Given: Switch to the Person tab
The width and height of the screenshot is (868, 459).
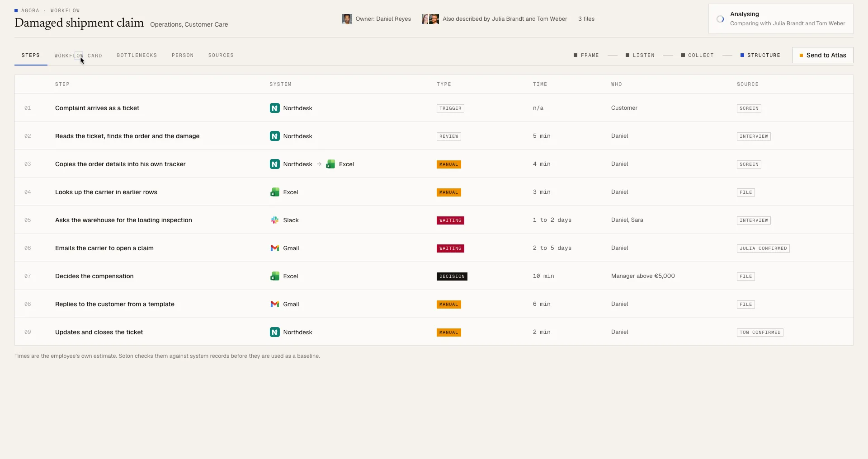Looking at the screenshot, I should point(183,55).
